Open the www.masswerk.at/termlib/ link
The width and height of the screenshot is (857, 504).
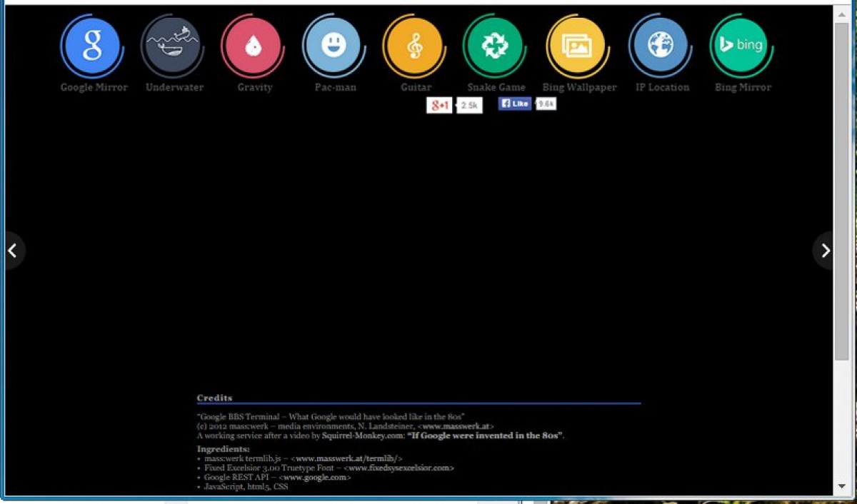(346, 458)
